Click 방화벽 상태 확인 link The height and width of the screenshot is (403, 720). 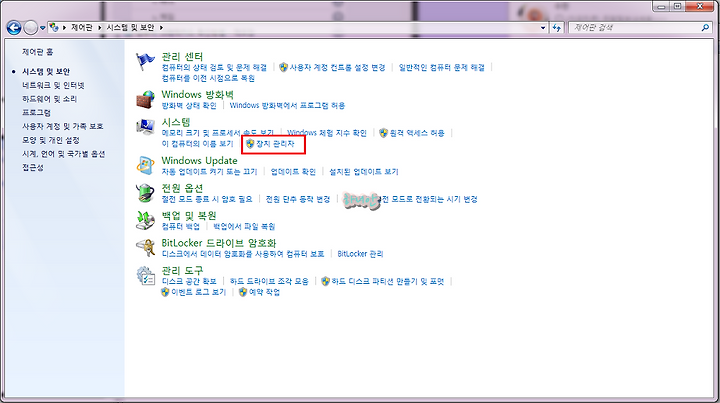click(x=189, y=106)
